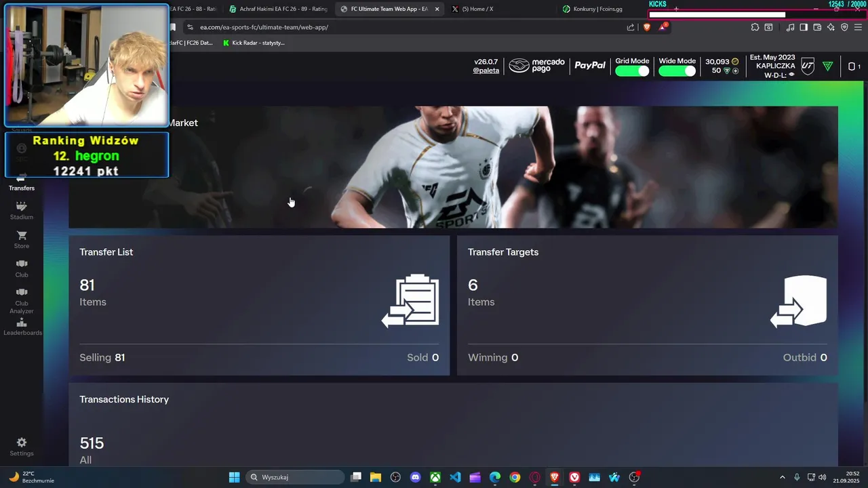Switch to the Konkursy | Fcoins.gg tab
The width and height of the screenshot is (868, 488).
[593, 9]
